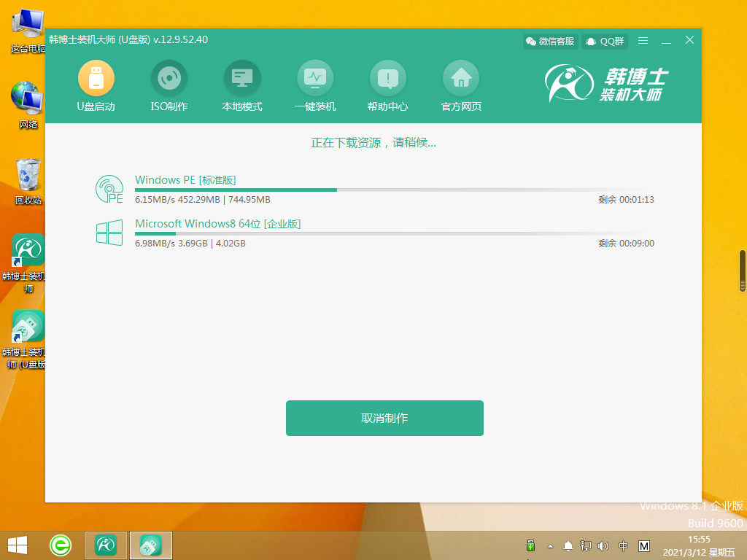Click the Windows Start button
The width and height of the screenshot is (747, 560).
18,544
